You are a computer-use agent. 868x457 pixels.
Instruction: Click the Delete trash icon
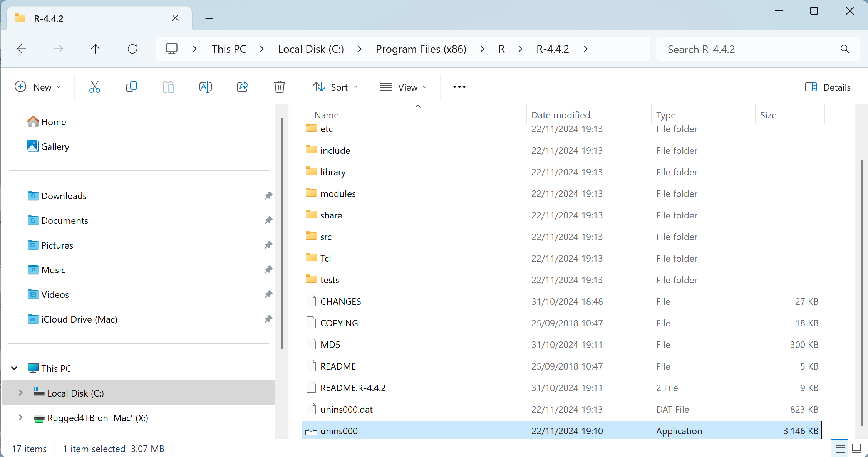click(x=279, y=87)
